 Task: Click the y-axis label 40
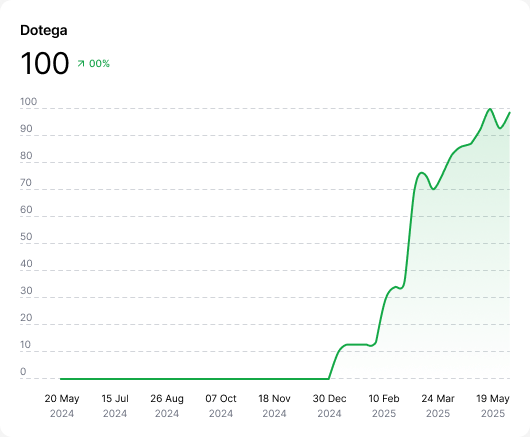26,264
